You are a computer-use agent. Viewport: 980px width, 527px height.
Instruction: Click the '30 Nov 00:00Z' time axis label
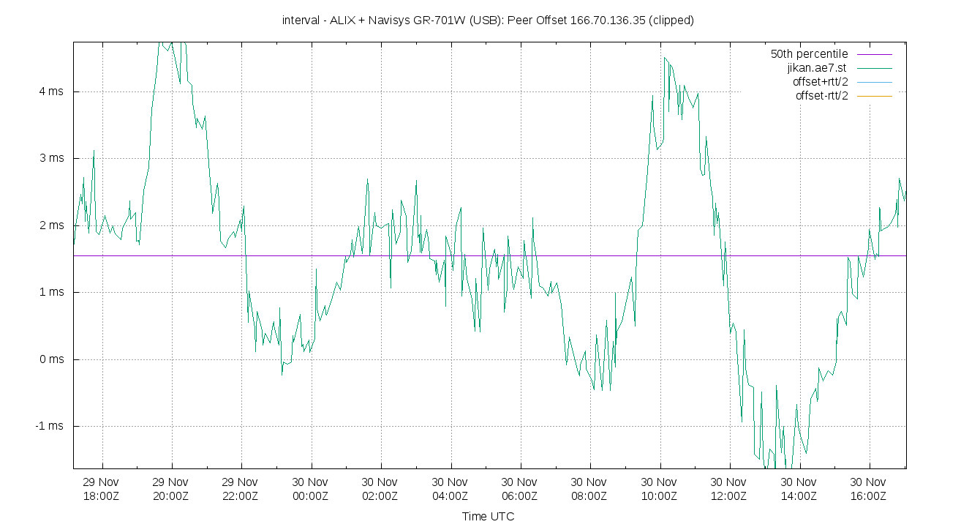[311, 489]
